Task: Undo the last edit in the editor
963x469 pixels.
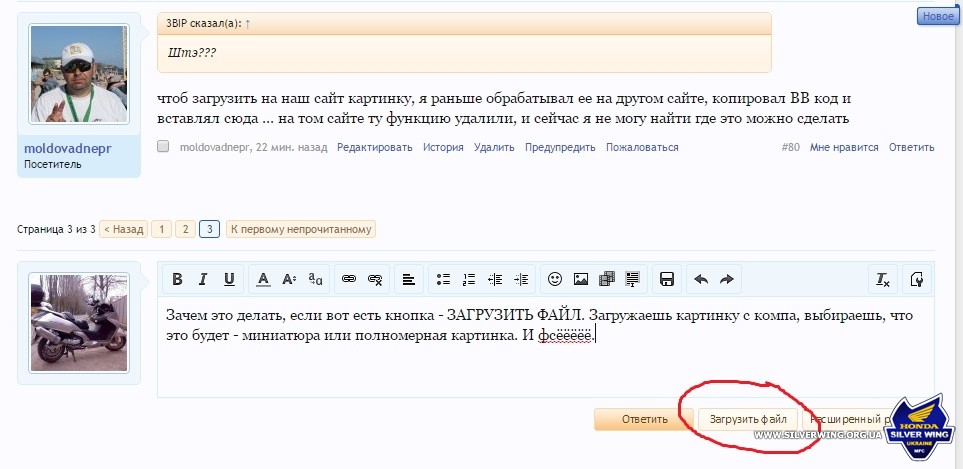Action: click(701, 279)
